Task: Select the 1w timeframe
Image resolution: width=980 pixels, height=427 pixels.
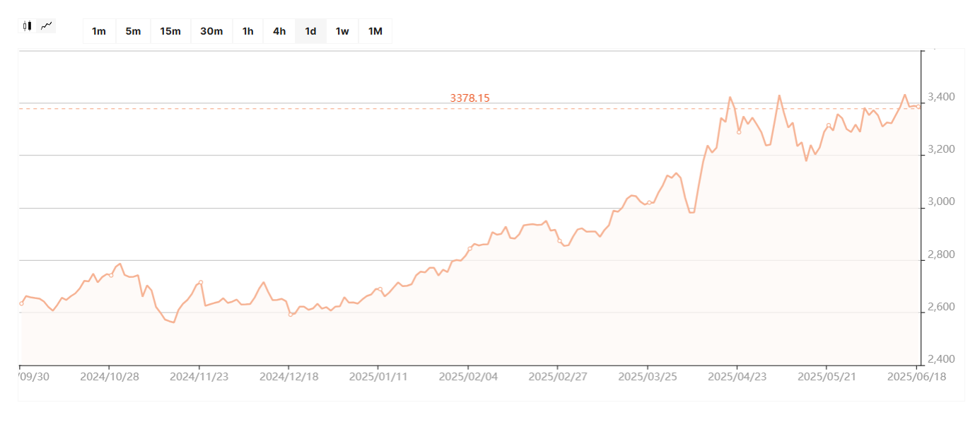Action: click(342, 31)
